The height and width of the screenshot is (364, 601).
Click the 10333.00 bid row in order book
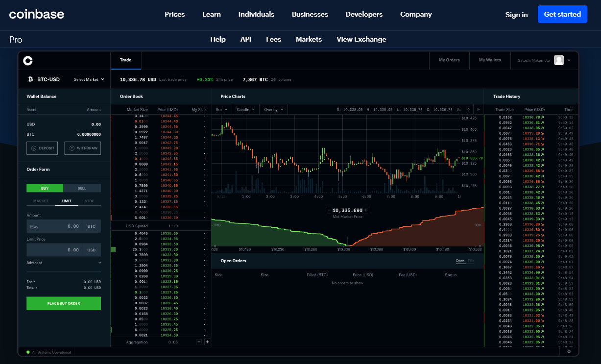161,249
